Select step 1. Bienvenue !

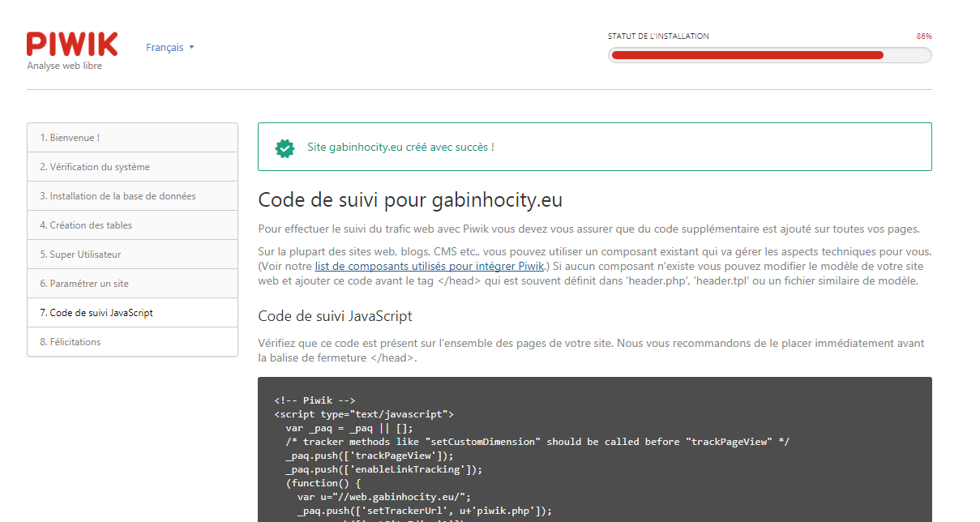(x=132, y=138)
